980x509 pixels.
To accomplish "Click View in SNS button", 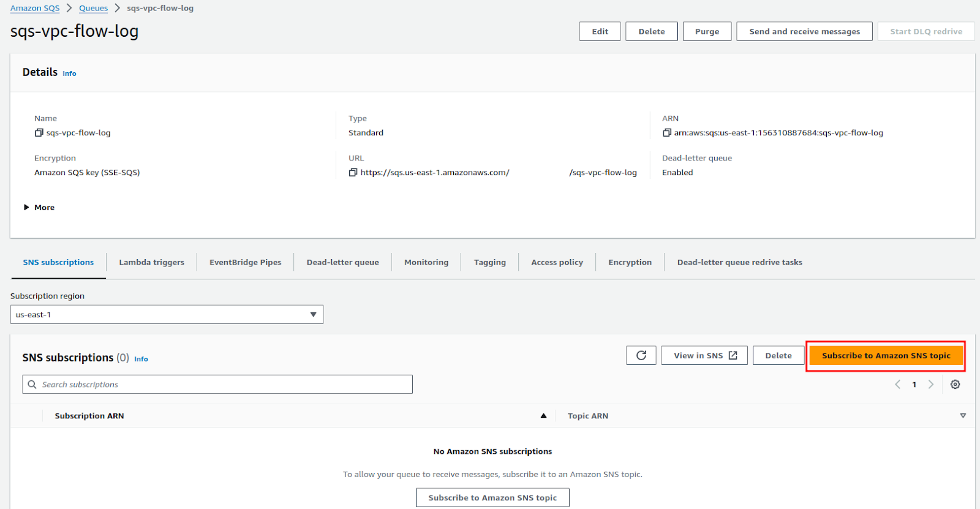I will (x=704, y=355).
